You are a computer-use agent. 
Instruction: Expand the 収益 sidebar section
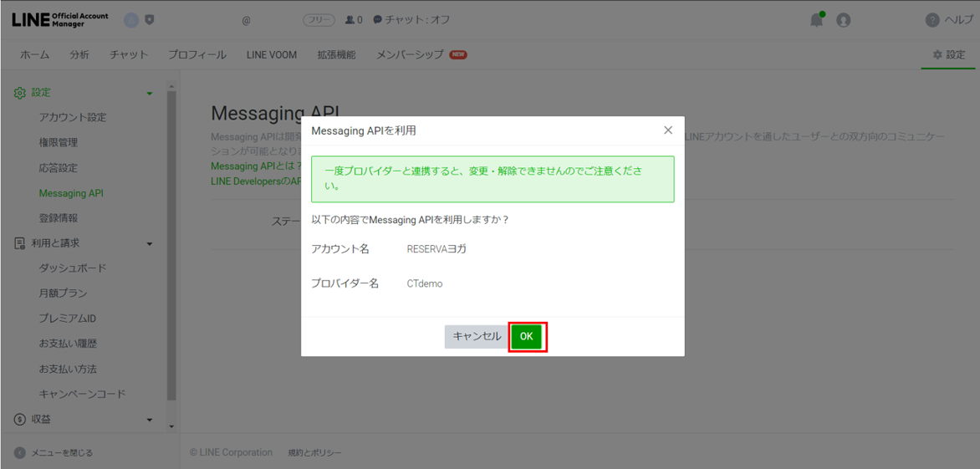[150, 420]
